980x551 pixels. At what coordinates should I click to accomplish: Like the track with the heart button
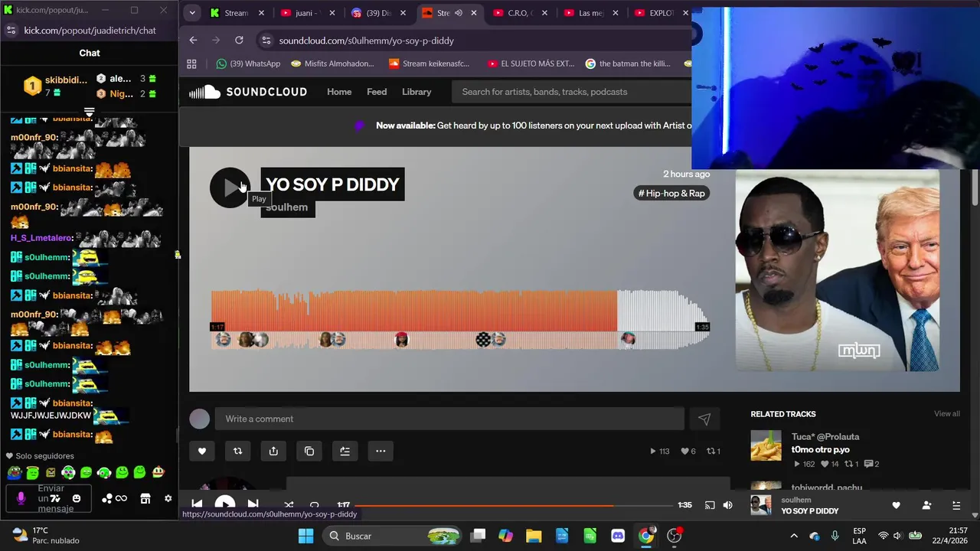pyautogui.click(x=202, y=451)
